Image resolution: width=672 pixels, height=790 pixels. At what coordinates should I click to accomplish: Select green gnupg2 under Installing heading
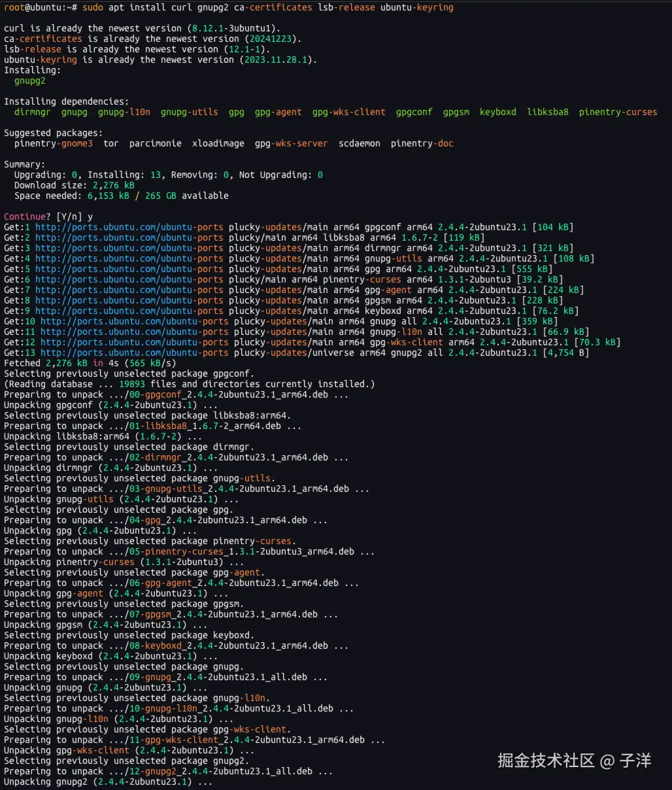pos(30,81)
